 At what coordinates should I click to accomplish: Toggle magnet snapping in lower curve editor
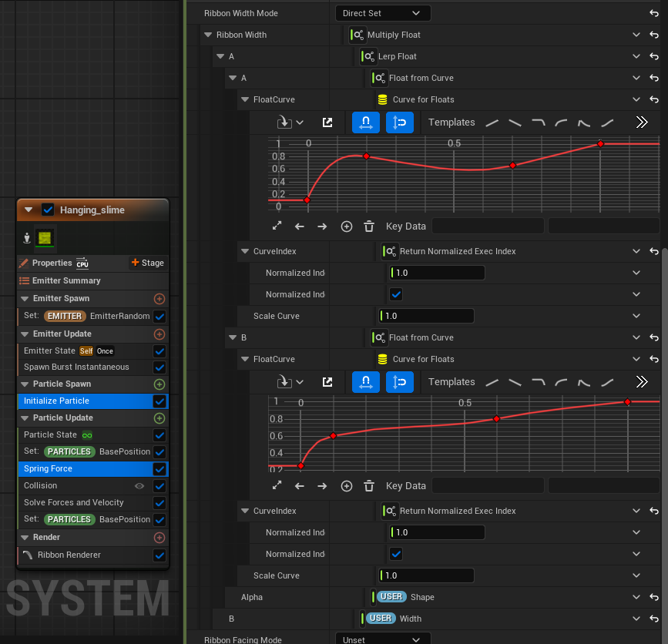tap(366, 382)
